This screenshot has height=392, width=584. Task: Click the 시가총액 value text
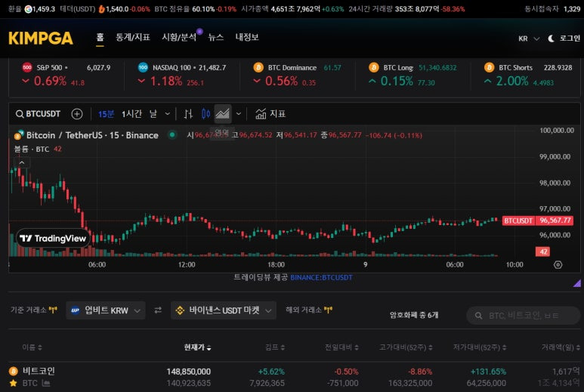point(295,9)
